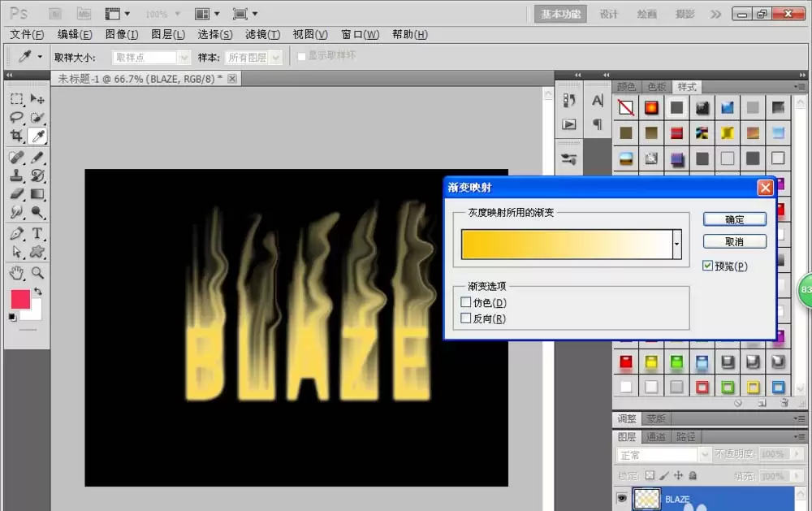Choose the Crop tool
The image size is (812, 511).
click(x=16, y=136)
